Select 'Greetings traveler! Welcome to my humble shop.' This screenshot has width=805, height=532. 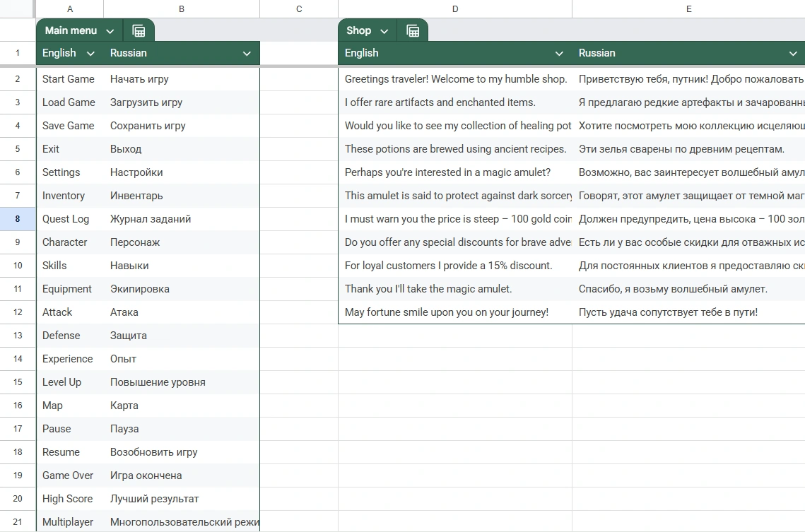tap(455, 79)
